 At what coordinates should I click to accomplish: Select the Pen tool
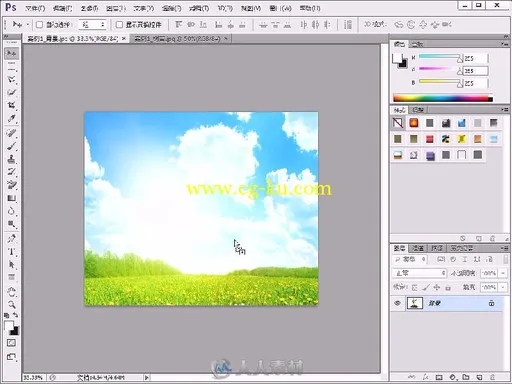pyautogui.click(x=12, y=239)
